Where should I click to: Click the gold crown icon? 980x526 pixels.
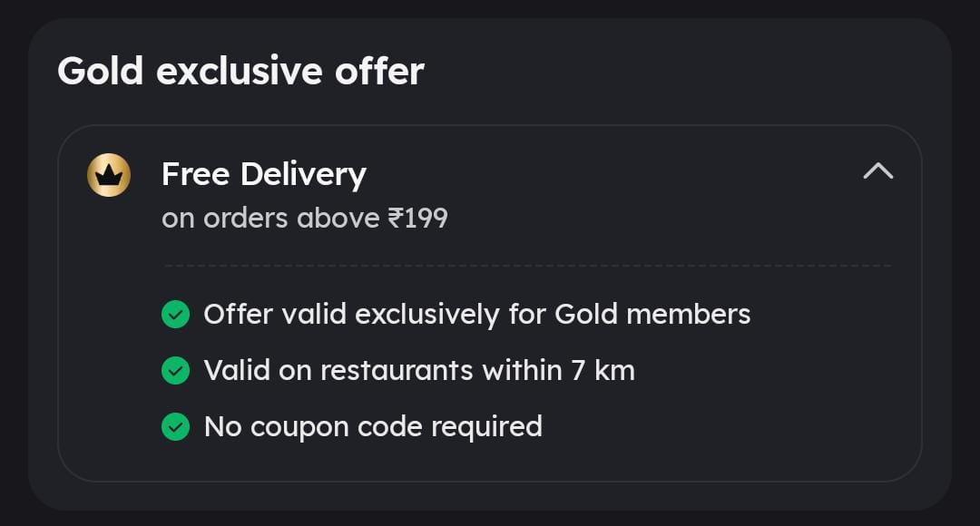(x=109, y=175)
